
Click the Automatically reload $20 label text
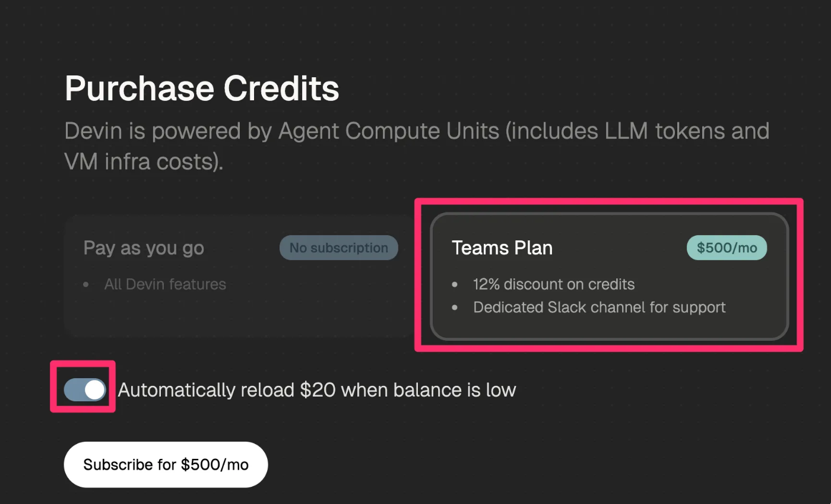317,390
